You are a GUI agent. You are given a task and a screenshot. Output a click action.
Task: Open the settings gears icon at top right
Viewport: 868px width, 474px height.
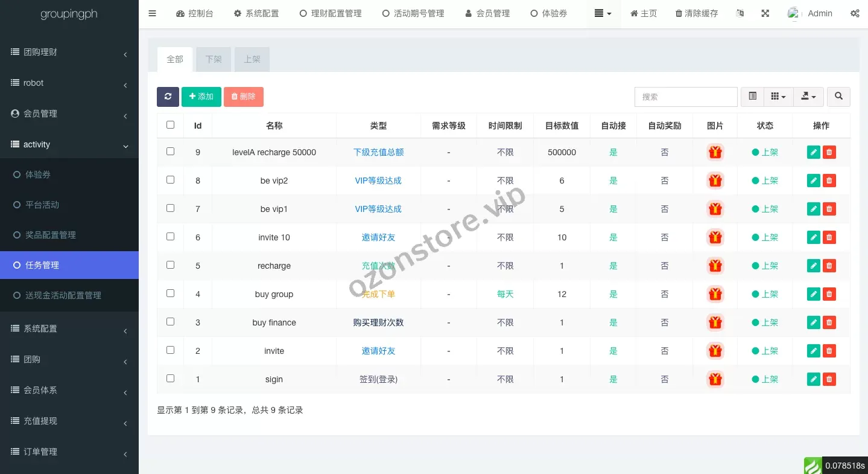pyautogui.click(x=855, y=13)
